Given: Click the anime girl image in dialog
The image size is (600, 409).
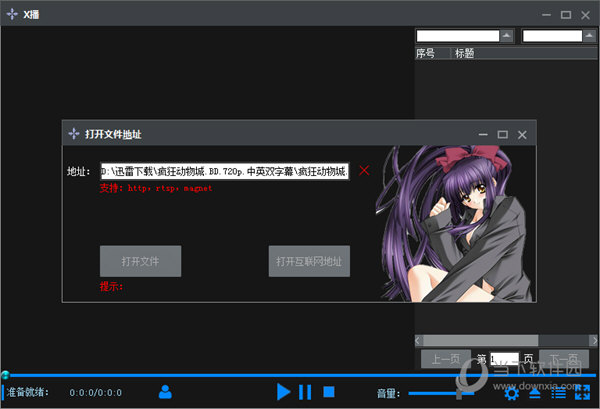Looking at the screenshot, I should [x=454, y=224].
